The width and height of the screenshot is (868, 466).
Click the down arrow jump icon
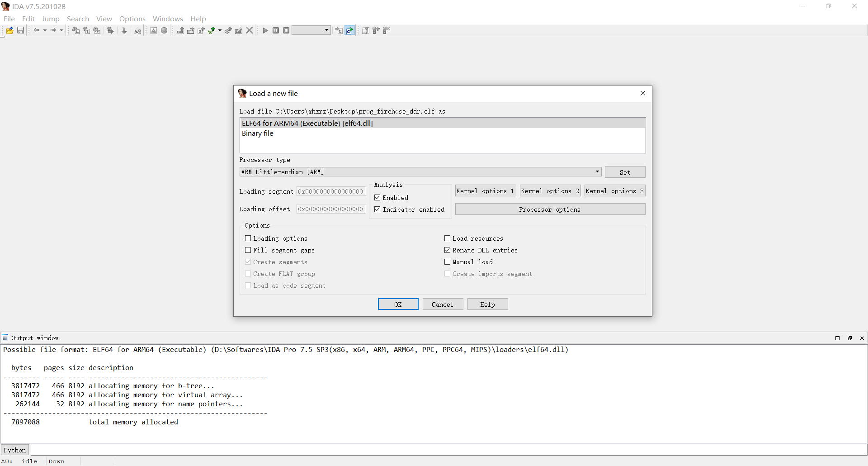tap(124, 30)
